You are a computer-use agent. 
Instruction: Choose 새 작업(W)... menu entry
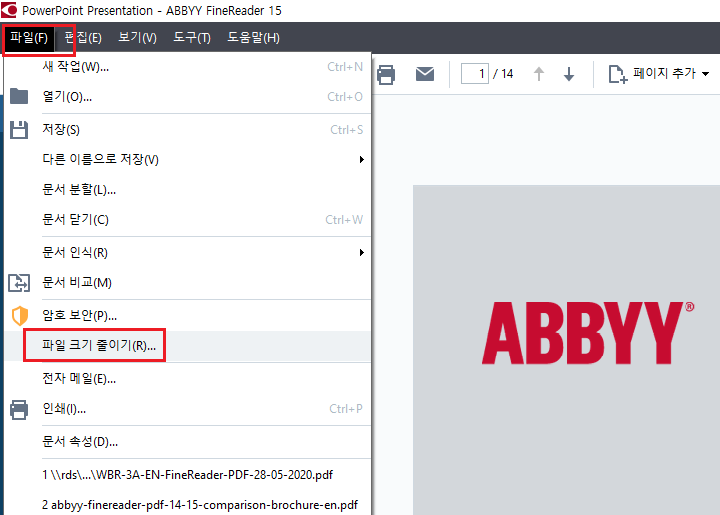point(187,67)
